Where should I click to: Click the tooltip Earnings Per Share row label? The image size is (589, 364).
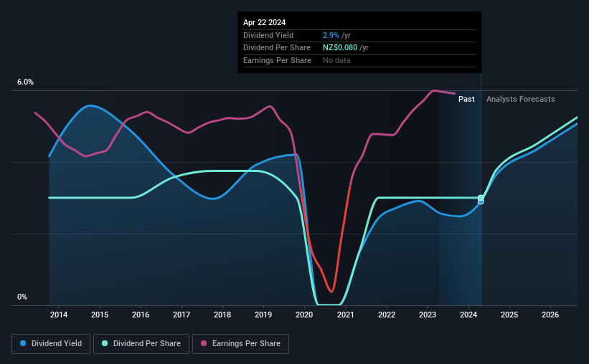277,60
